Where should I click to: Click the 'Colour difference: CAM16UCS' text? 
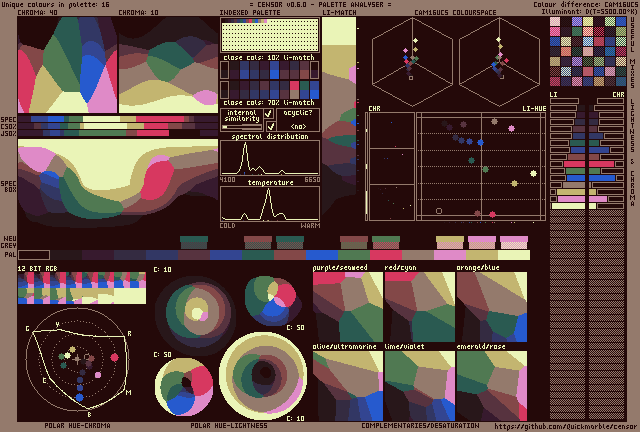[x=584, y=4]
